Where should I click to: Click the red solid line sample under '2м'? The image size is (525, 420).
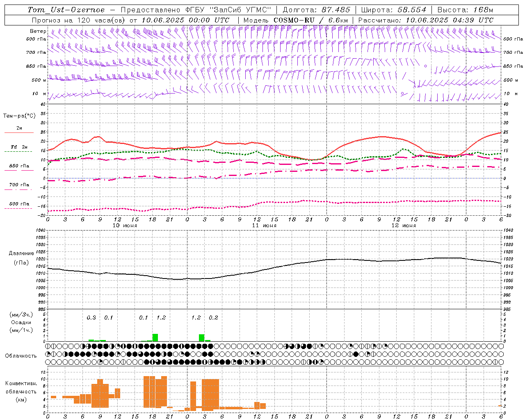[19, 133]
